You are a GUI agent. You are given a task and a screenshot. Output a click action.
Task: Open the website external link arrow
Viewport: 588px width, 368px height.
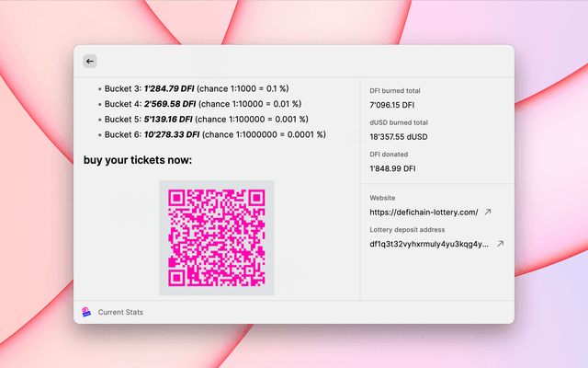click(x=488, y=213)
